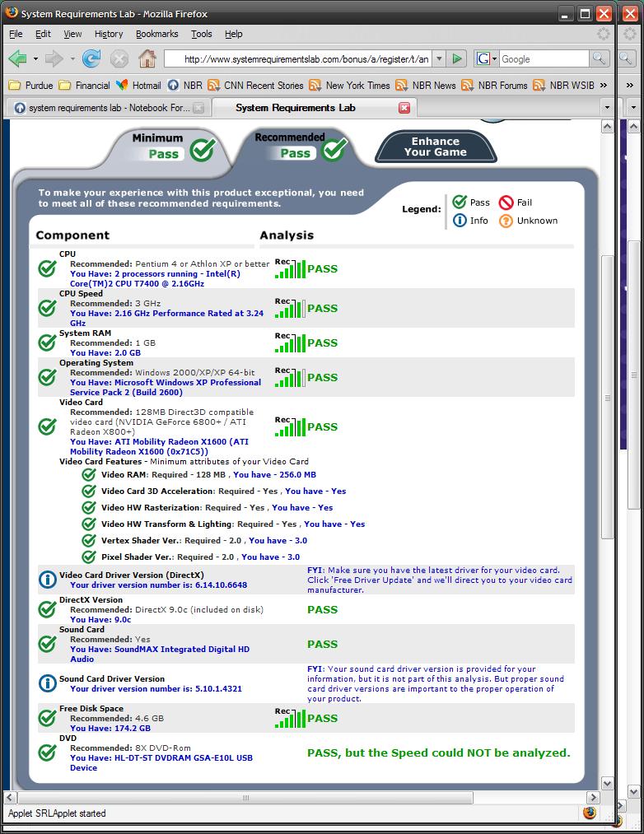Open the CNN Recent Stories feed

[x=255, y=85]
